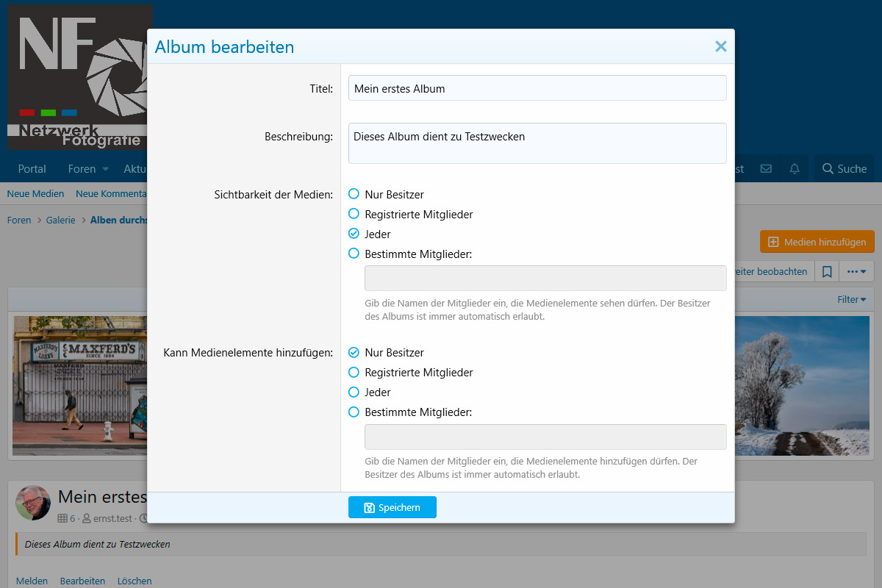The width and height of the screenshot is (882, 588).
Task: Expand the Foren dropdown arrow
Action: tap(105, 168)
